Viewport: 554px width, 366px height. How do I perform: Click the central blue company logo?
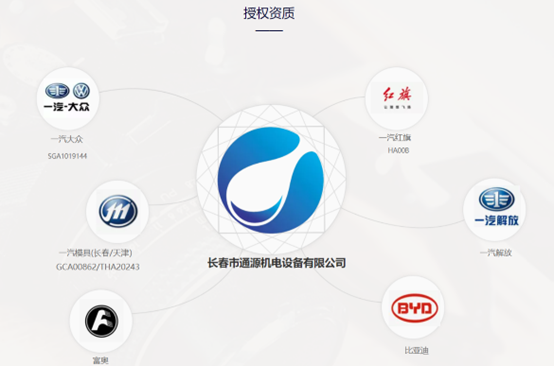pos(271,180)
